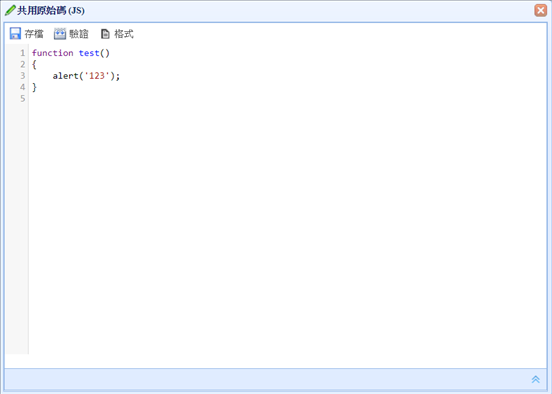Viewport: 552px width, 394px height.
Task: Click the 存檔 save button label
Action: click(34, 34)
